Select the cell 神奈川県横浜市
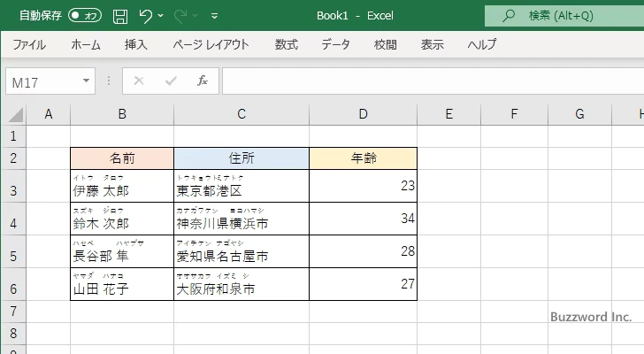 241,219
